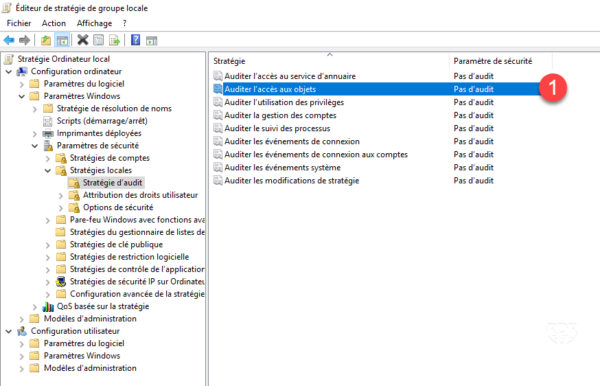The image size is (600, 386).
Task: Select Auditer les événements de connexion policy
Action: point(292,142)
